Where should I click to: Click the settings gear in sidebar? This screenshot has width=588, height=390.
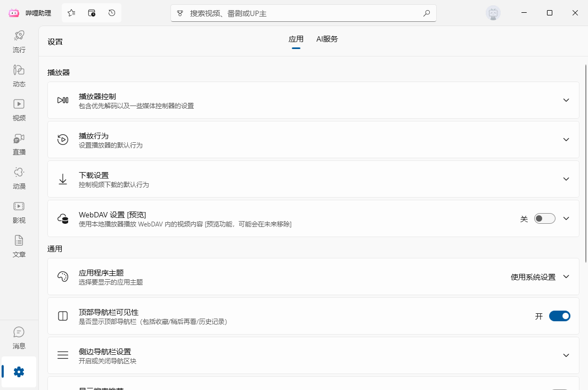(19, 372)
